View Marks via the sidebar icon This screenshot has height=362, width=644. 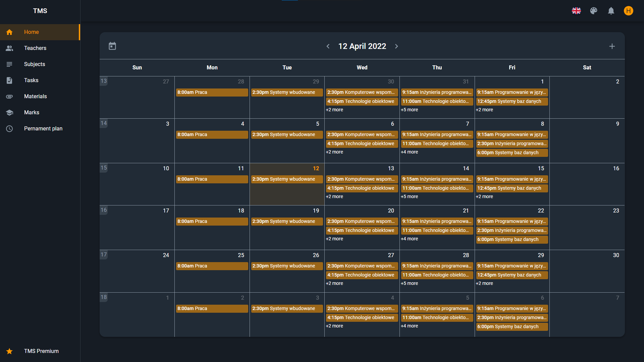(x=9, y=112)
